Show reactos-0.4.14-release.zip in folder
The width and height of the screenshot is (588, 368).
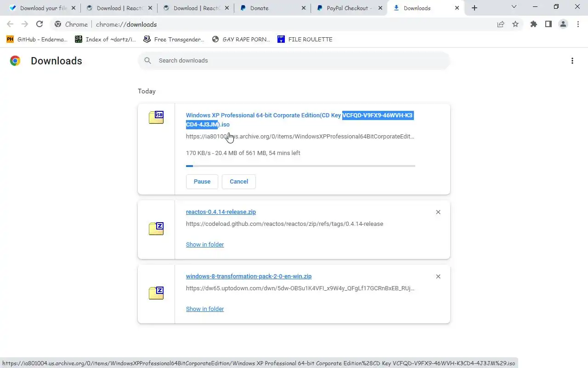coord(205,245)
